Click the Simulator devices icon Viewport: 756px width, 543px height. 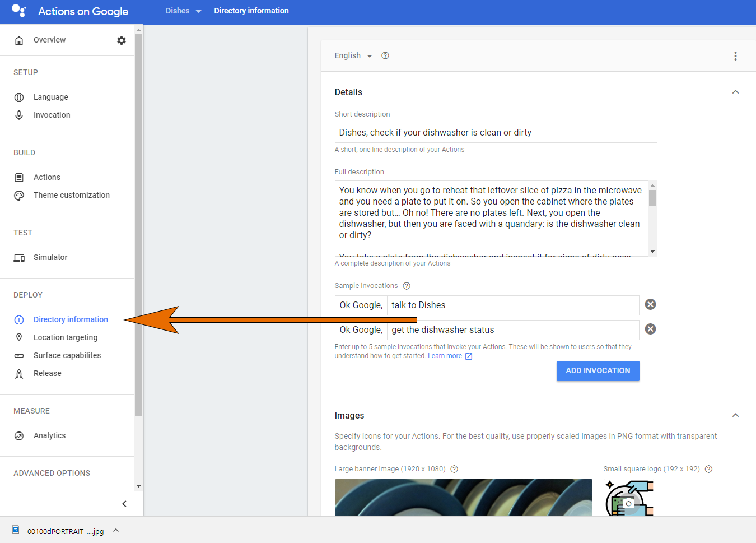point(19,258)
